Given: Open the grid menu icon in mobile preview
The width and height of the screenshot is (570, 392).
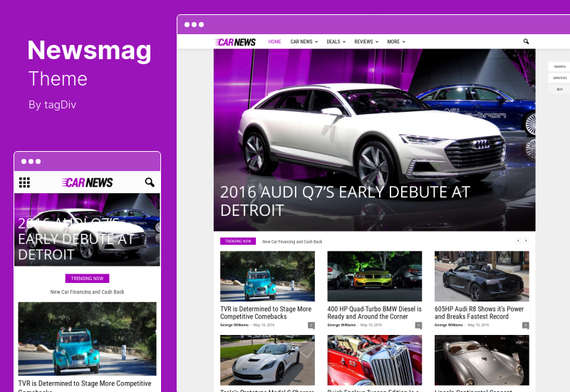Looking at the screenshot, I should pos(24,182).
